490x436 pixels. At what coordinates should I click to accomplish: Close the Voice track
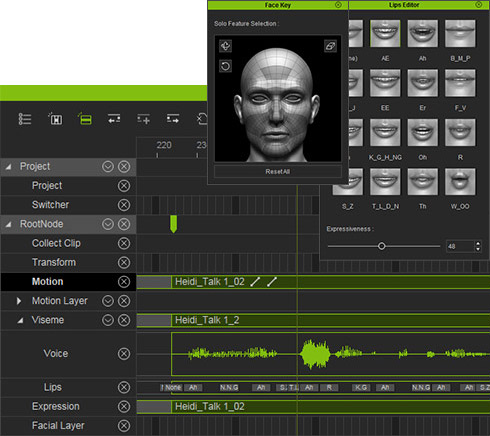124,354
